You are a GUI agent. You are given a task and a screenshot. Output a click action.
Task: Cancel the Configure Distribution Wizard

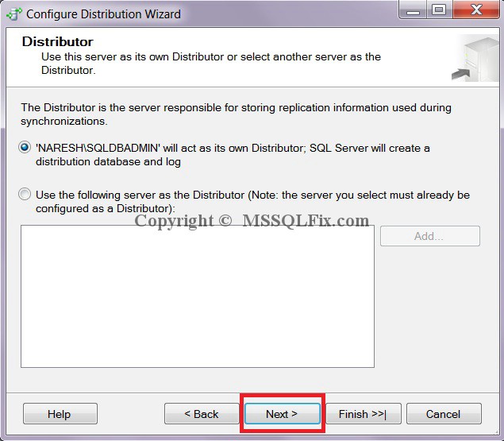(x=444, y=414)
